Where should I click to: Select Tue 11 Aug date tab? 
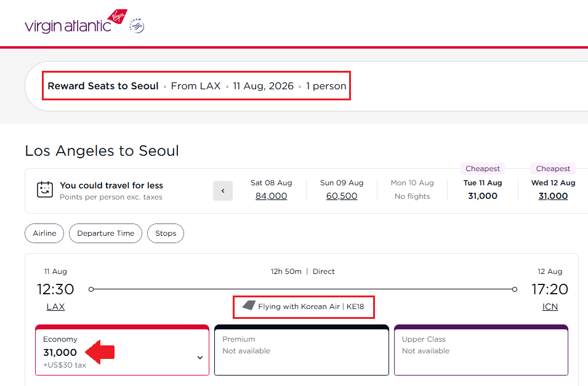click(483, 190)
